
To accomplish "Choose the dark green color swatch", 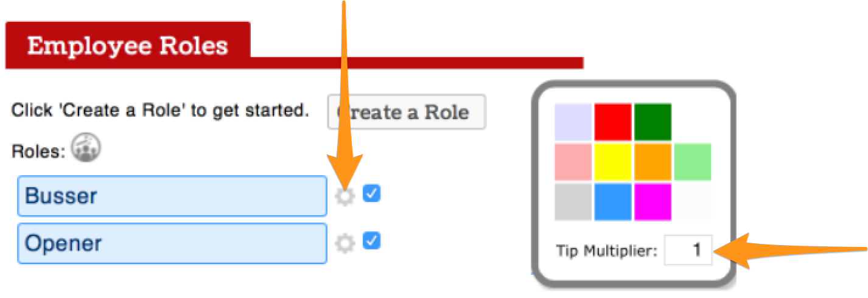I will pos(653,122).
